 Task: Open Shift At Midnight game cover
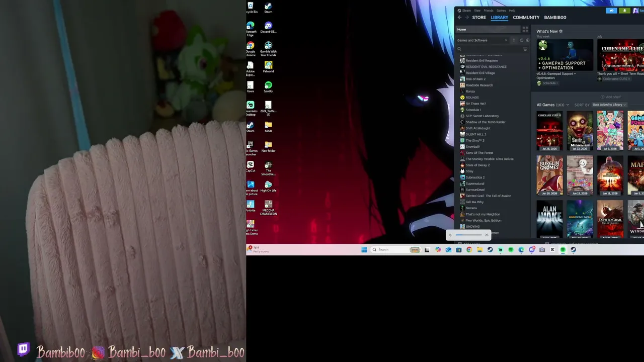click(x=580, y=131)
